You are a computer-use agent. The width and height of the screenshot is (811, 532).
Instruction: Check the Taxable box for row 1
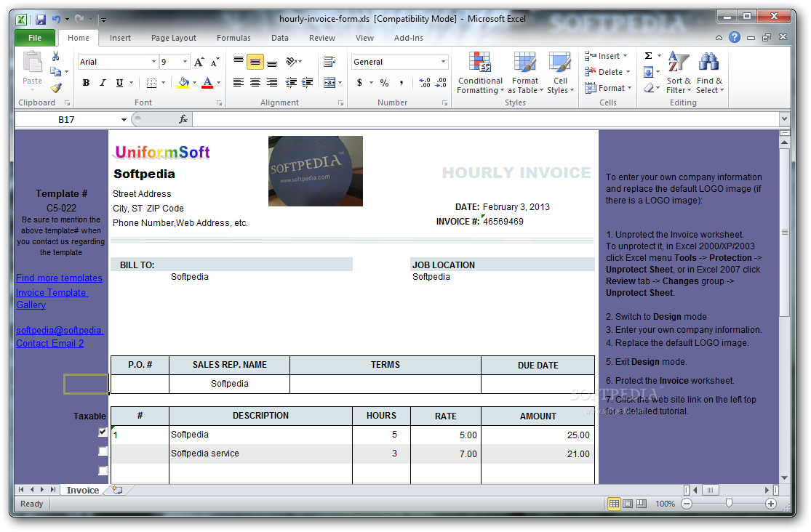click(x=103, y=432)
